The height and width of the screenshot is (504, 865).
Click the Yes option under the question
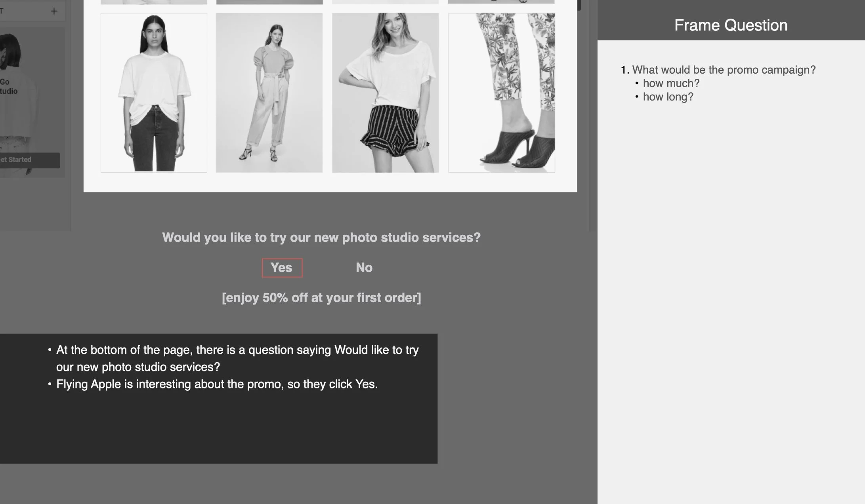[x=282, y=268]
